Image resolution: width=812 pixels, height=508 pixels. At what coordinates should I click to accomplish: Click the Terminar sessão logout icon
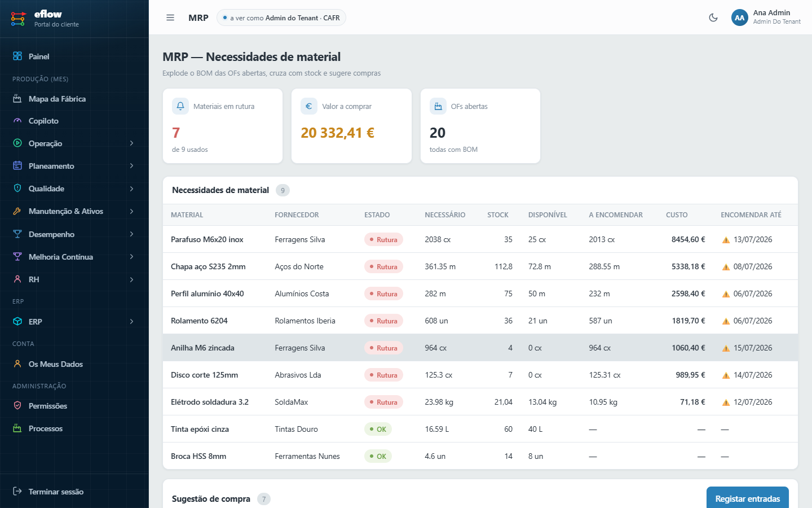(x=17, y=492)
